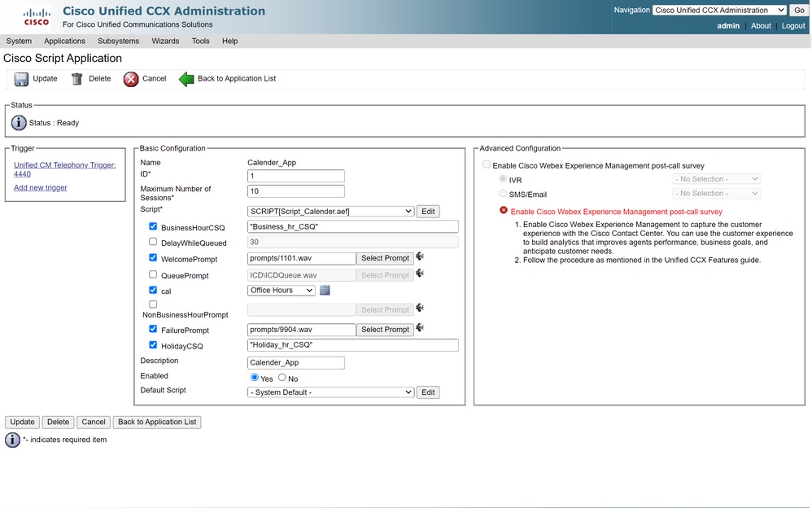Click the Go button
Image resolution: width=812 pixels, height=508 pixels.
pos(799,11)
